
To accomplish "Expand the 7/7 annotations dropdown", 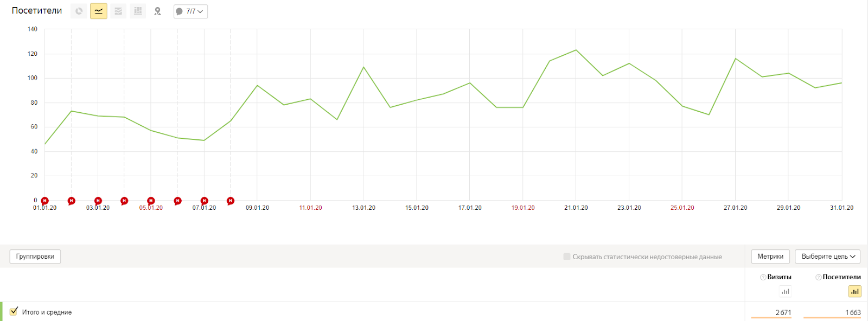I will (x=190, y=11).
